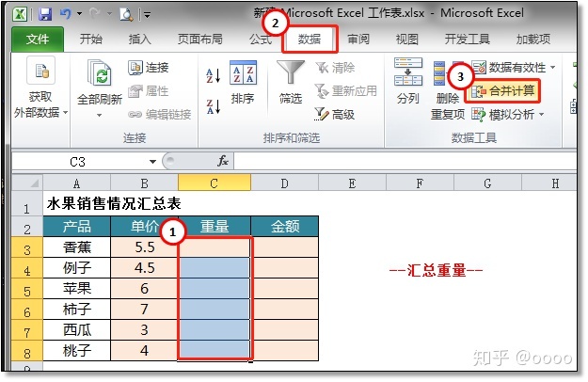Viewport: 588px width, 382px height.
Task: Select column B header
Action: [144, 183]
